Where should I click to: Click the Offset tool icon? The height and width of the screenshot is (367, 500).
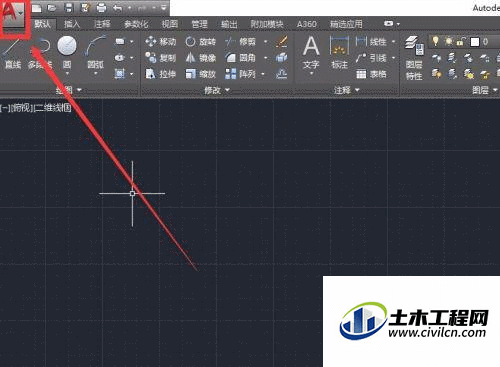tap(282, 74)
